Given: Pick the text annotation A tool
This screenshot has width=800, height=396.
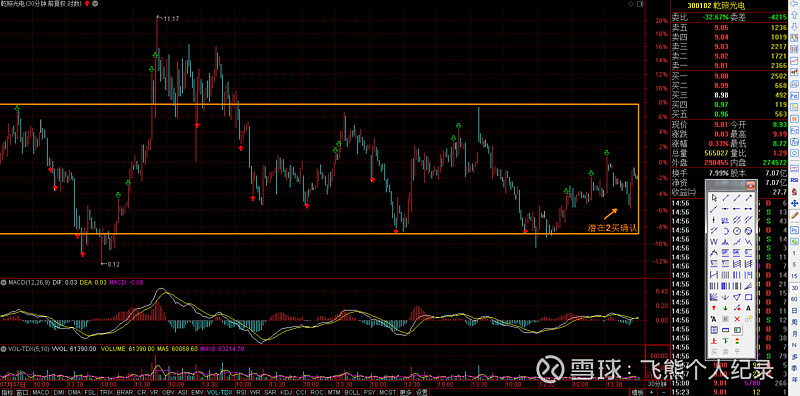Looking at the screenshot, I should tap(748, 308).
